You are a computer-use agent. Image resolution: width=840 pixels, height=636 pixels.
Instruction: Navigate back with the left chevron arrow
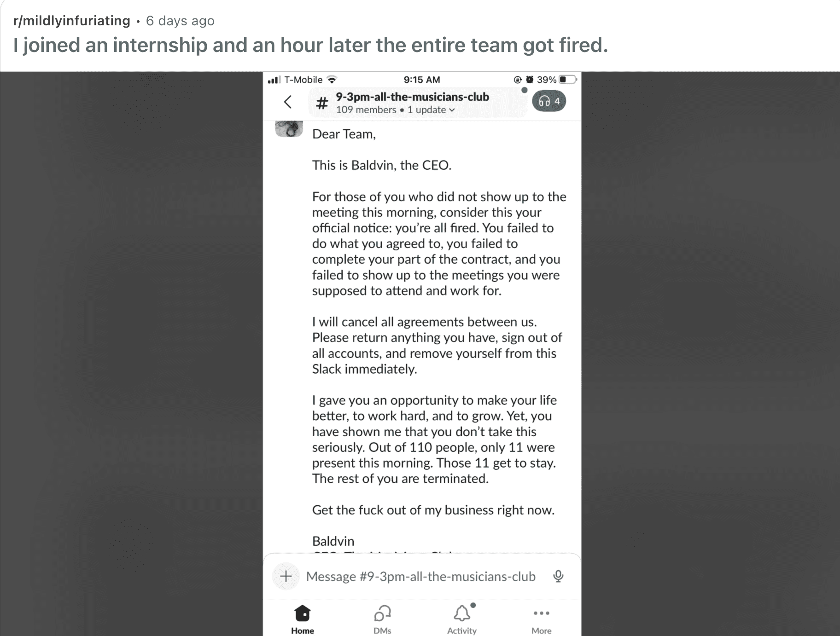pos(288,102)
